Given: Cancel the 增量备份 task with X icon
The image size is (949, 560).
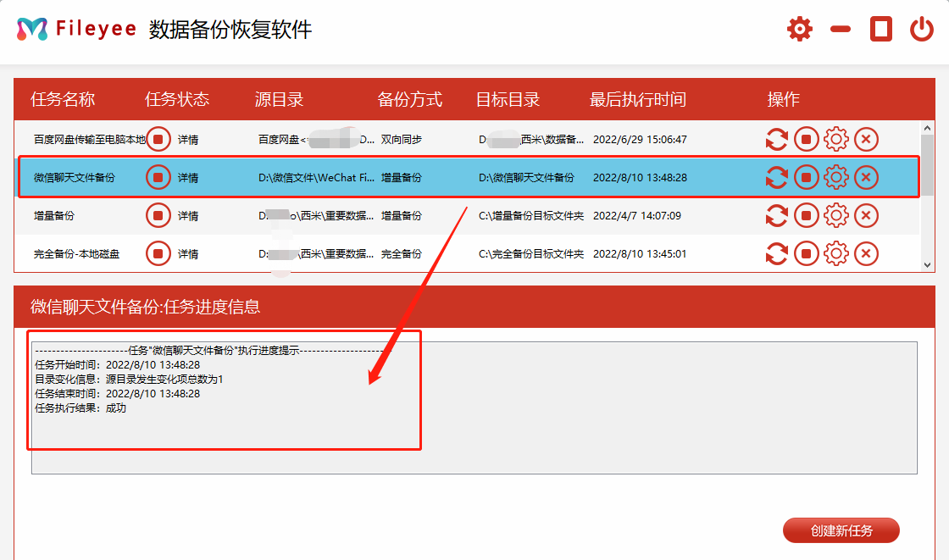Looking at the screenshot, I should click(x=866, y=215).
